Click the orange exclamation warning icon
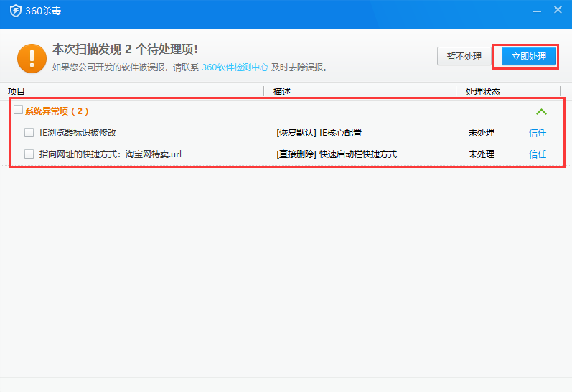The height and width of the screenshot is (392, 572). (32, 58)
